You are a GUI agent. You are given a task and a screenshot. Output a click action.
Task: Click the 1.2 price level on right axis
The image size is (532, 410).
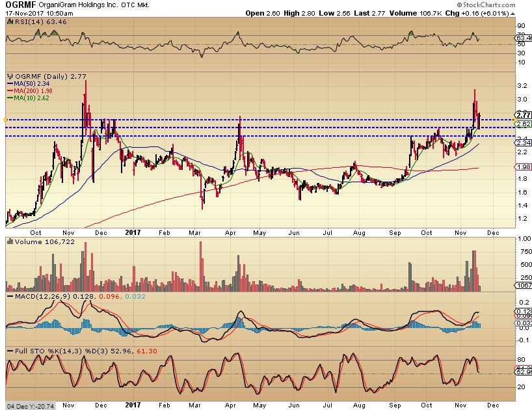coord(522,218)
